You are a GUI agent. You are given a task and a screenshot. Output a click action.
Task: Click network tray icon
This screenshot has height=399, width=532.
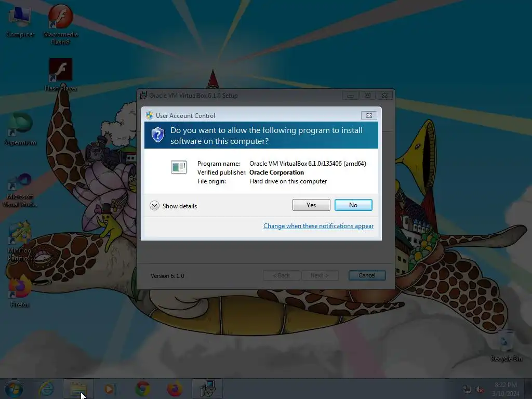click(x=467, y=390)
